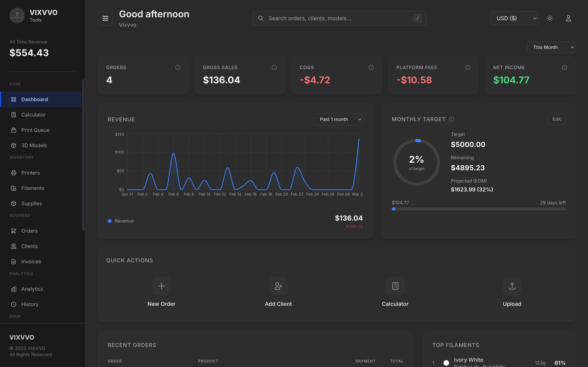This screenshot has height=367, width=588.
Task: Click the Edit monthly target button
Action: tap(556, 119)
